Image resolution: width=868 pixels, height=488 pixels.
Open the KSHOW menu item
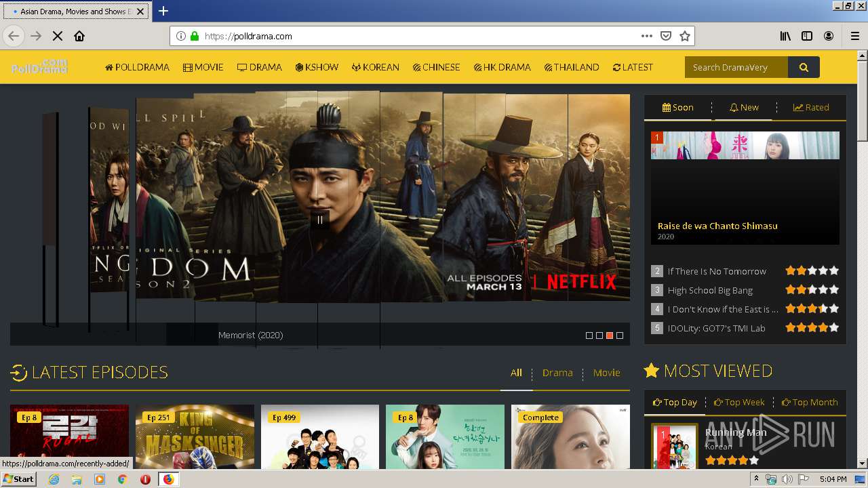[x=317, y=67]
